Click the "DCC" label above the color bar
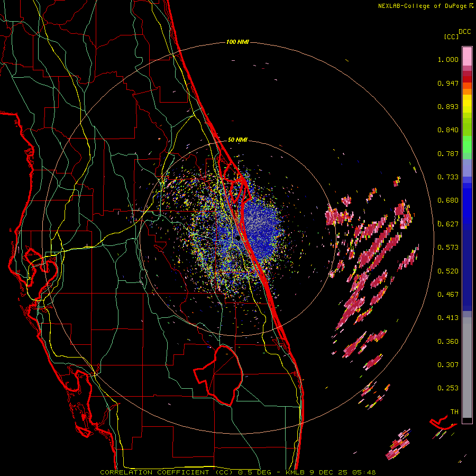Screen dimensions: 476x476 464,32
